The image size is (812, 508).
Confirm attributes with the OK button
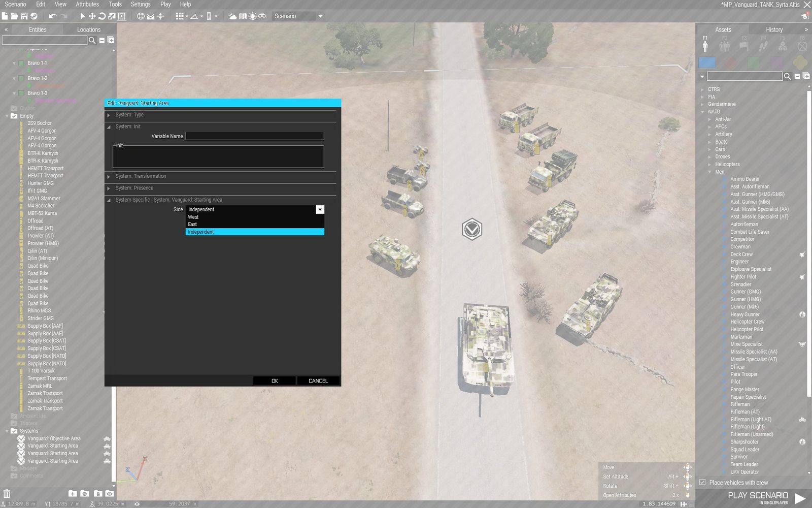pos(274,380)
